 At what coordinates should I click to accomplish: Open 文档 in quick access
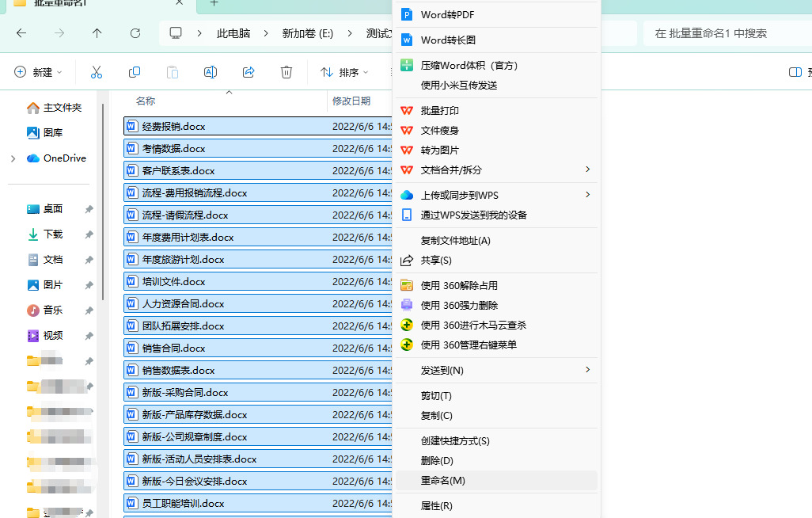click(45, 260)
